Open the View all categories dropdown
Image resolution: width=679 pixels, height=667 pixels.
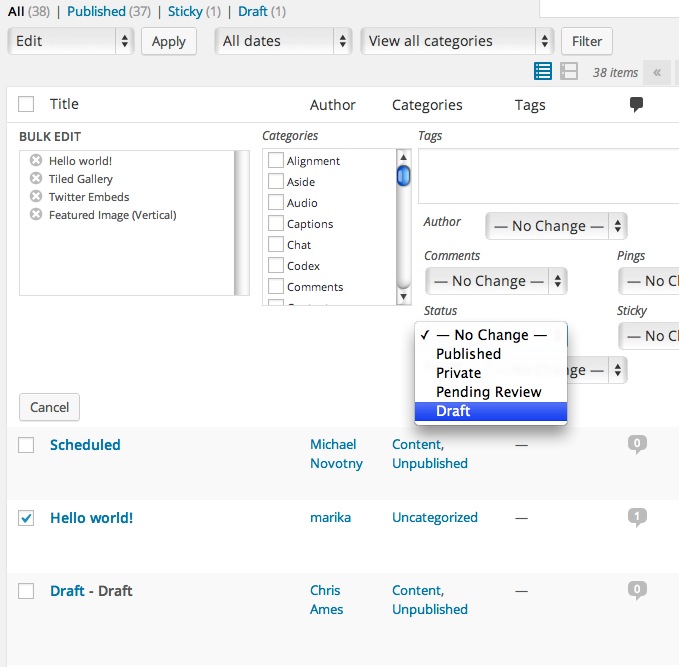point(457,41)
